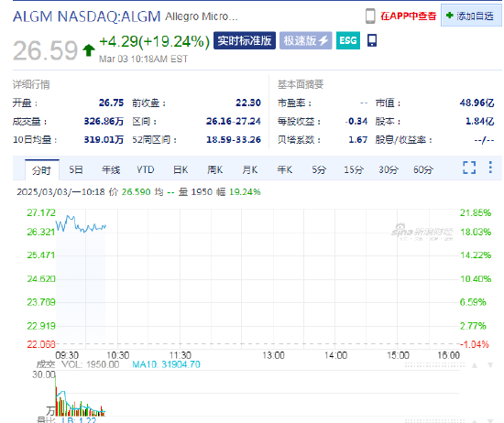Open the 年线 chart tab

coord(111,169)
